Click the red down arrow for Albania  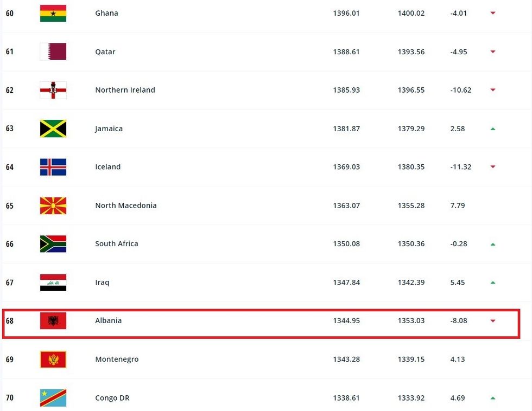coord(493,321)
